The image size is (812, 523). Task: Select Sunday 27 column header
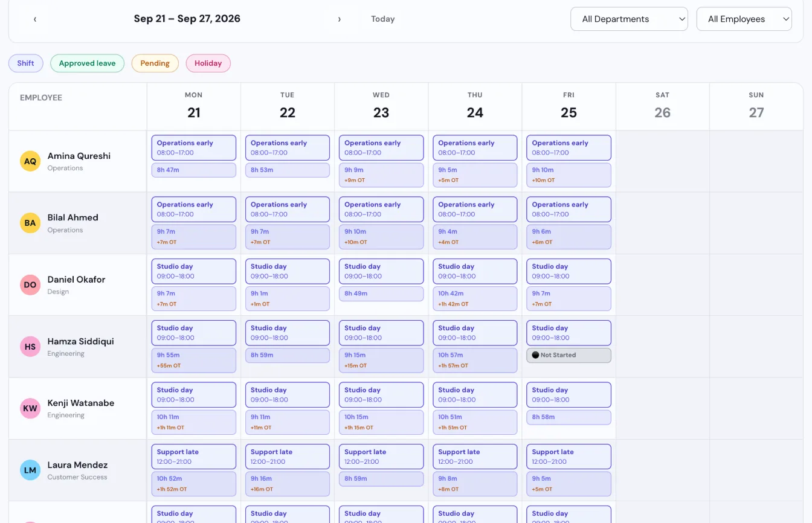[x=756, y=106]
